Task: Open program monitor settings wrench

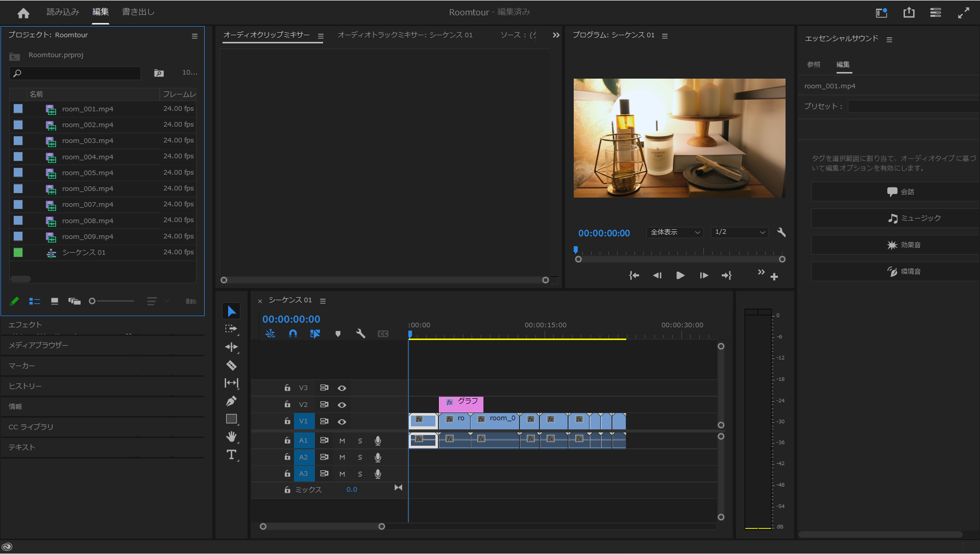Action: click(781, 232)
